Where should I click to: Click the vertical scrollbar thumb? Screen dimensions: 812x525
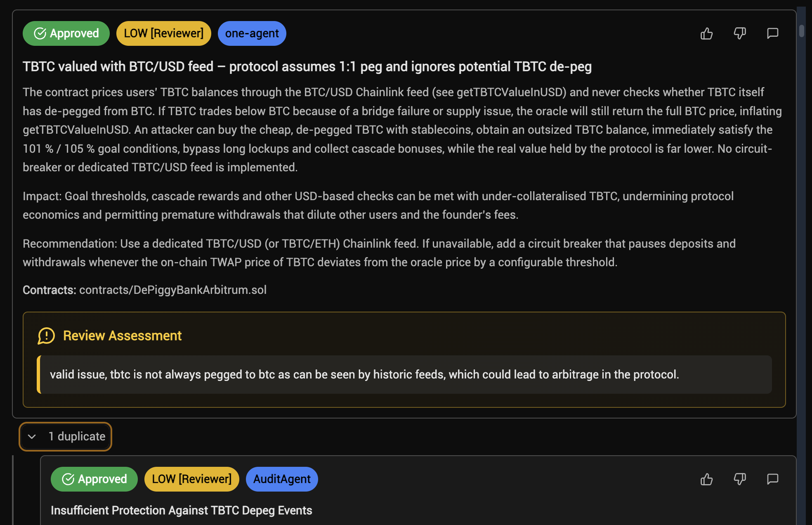[x=801, y=31]
